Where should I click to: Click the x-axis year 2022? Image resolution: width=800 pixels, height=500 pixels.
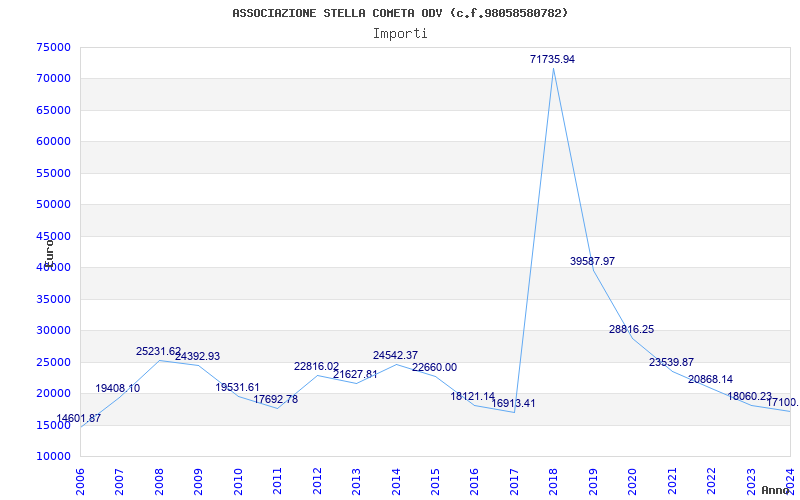pyautogui.click(x=711, y=481)
